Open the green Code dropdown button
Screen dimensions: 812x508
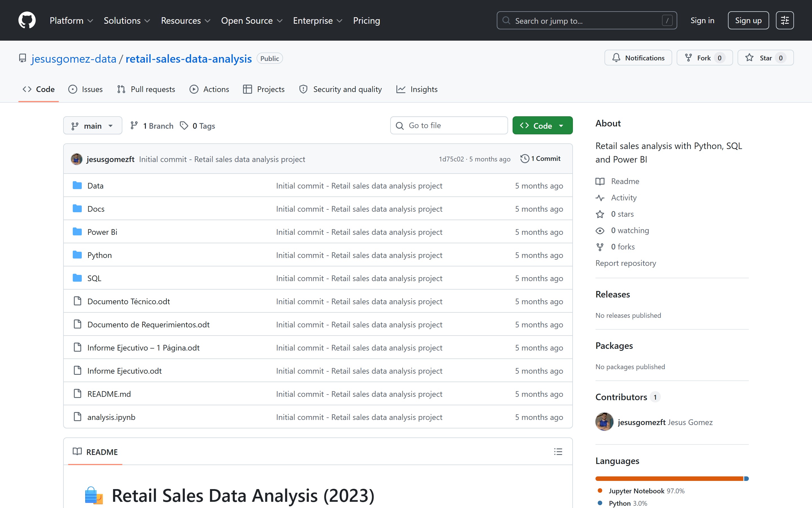tap(542, 125)
